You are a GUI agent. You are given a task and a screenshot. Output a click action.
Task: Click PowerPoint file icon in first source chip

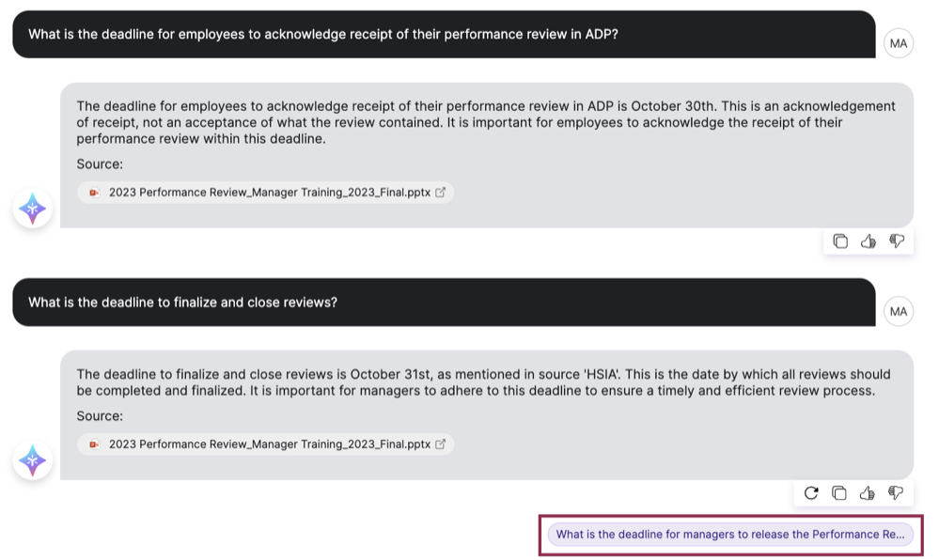(x=94, y=193)
